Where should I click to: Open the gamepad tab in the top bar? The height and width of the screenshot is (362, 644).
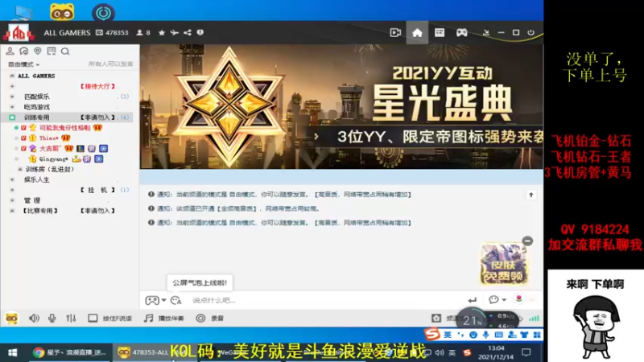click(461, 32)
